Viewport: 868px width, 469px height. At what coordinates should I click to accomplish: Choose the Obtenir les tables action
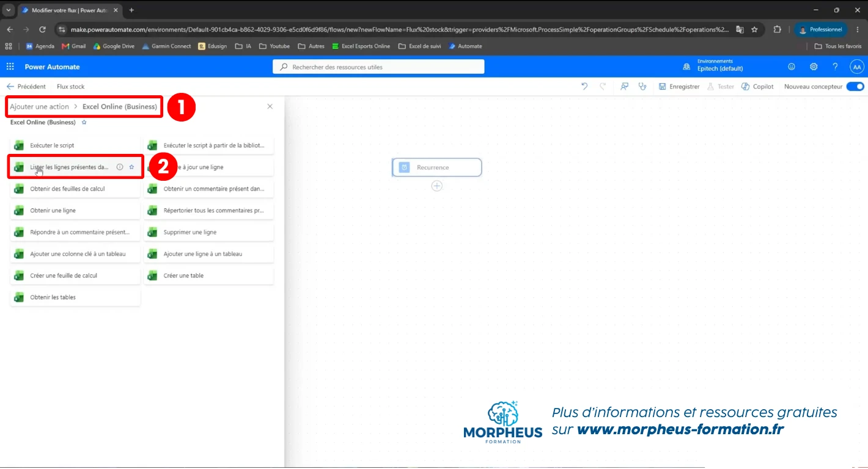(x=75, y=297)
